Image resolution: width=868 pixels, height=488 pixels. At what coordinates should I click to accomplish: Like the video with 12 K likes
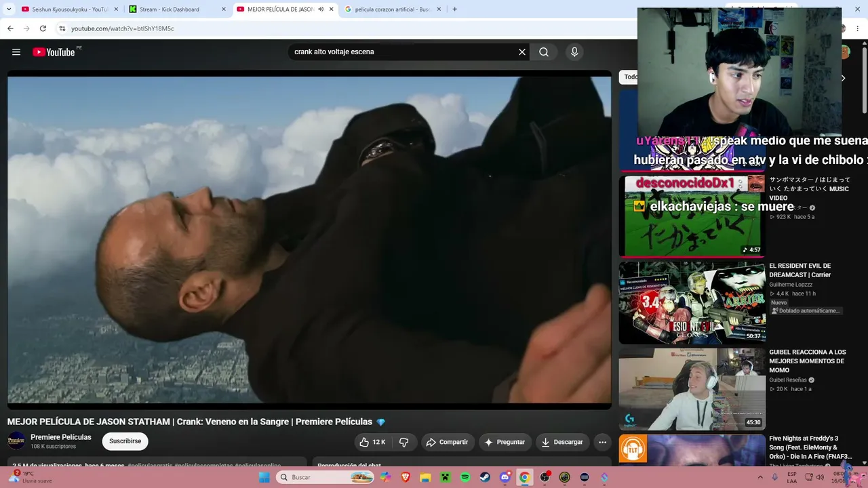point(372,442)
